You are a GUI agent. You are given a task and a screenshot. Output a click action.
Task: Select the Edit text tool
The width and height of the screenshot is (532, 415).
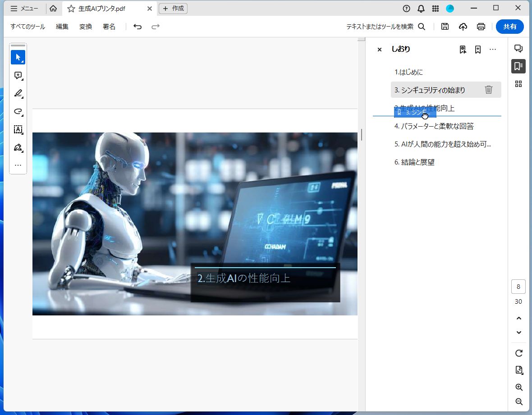18,129
